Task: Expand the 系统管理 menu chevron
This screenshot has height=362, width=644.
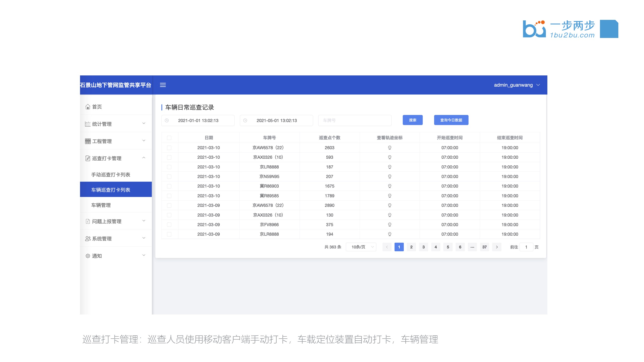Action: point(144,238)
